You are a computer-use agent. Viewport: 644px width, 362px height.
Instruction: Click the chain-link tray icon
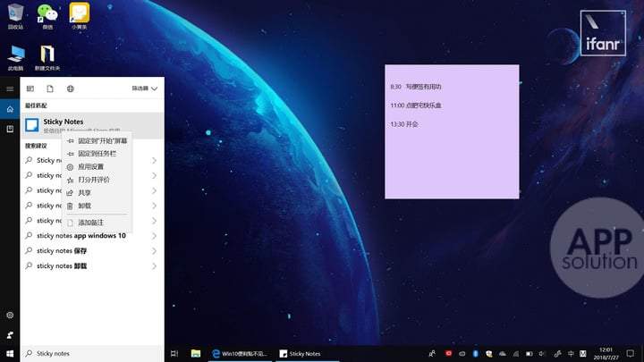click(x=557, y=353)
